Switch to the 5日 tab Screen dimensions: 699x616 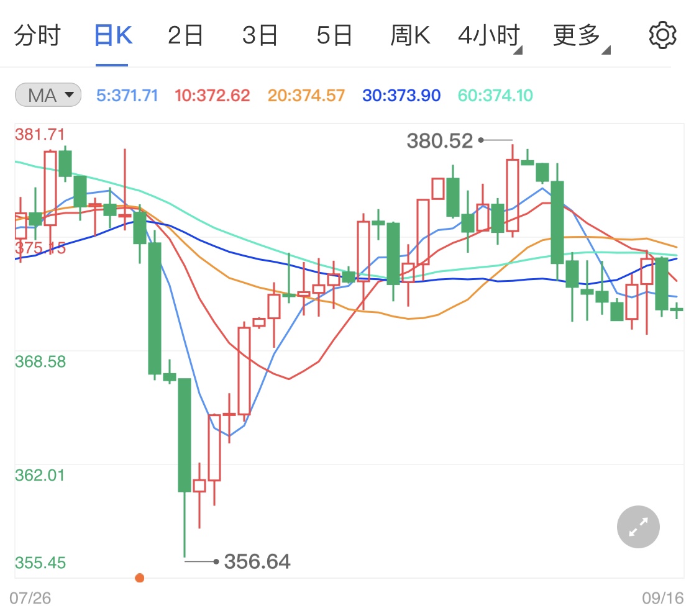point(334,35)
